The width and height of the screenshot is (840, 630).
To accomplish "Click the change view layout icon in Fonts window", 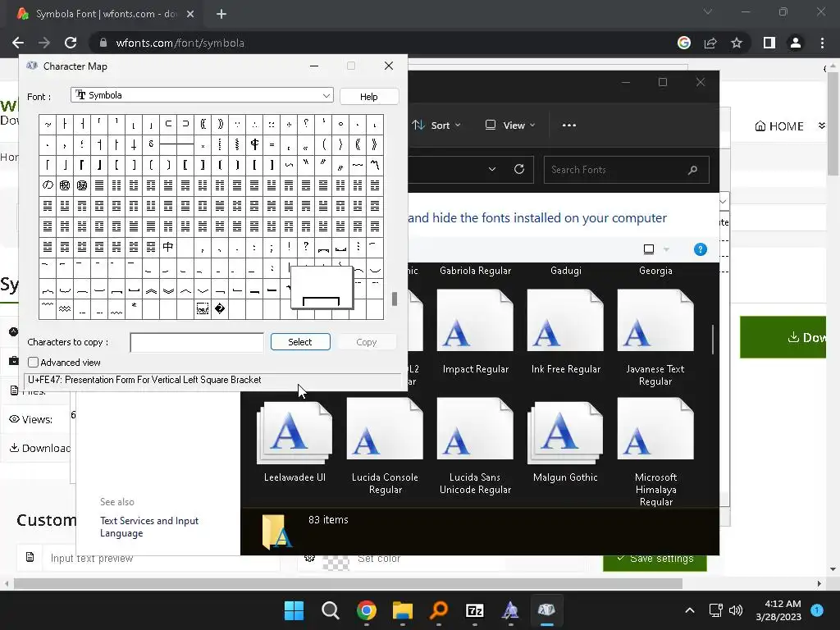I will tap(649, 249).
